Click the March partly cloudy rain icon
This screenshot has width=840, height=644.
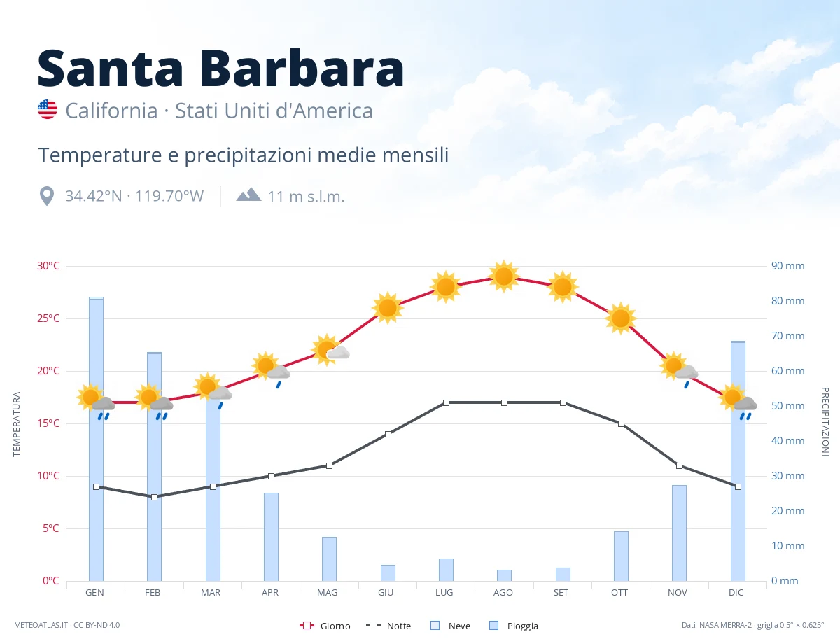(213, 391)
